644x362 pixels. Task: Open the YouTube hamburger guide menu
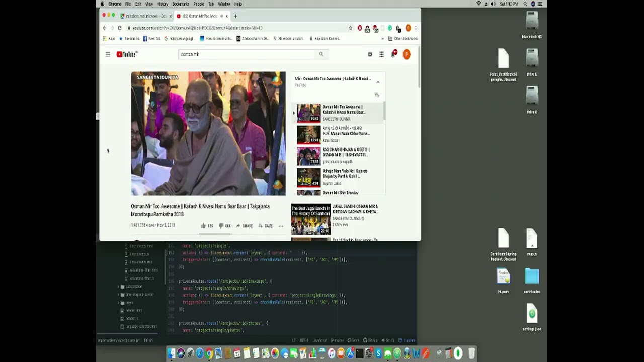coord(108,54)
